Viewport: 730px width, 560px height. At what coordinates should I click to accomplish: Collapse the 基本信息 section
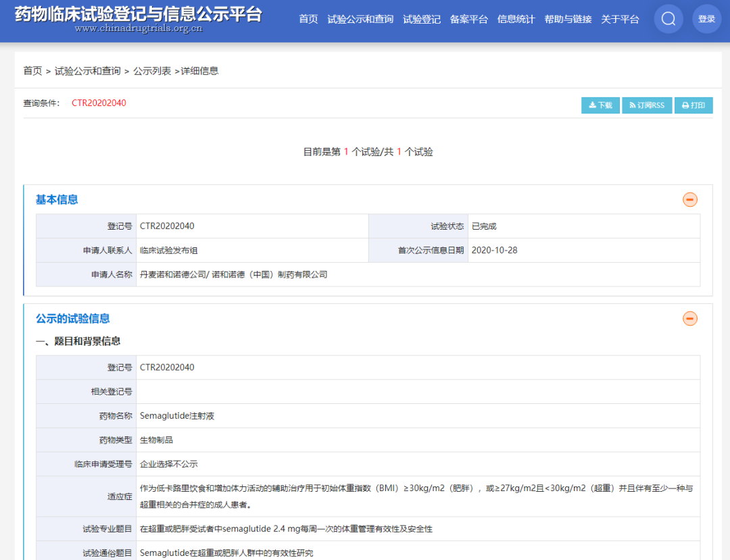[689, 199]
